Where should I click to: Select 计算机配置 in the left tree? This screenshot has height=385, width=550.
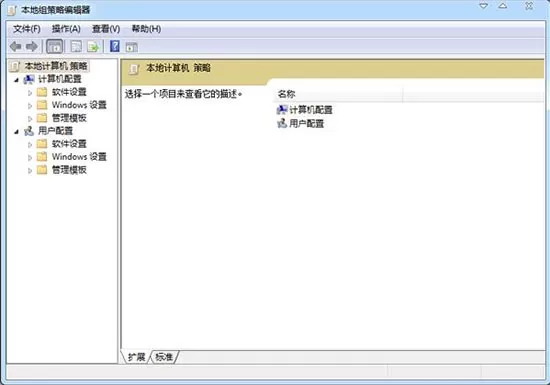click(x=60, y=79)
